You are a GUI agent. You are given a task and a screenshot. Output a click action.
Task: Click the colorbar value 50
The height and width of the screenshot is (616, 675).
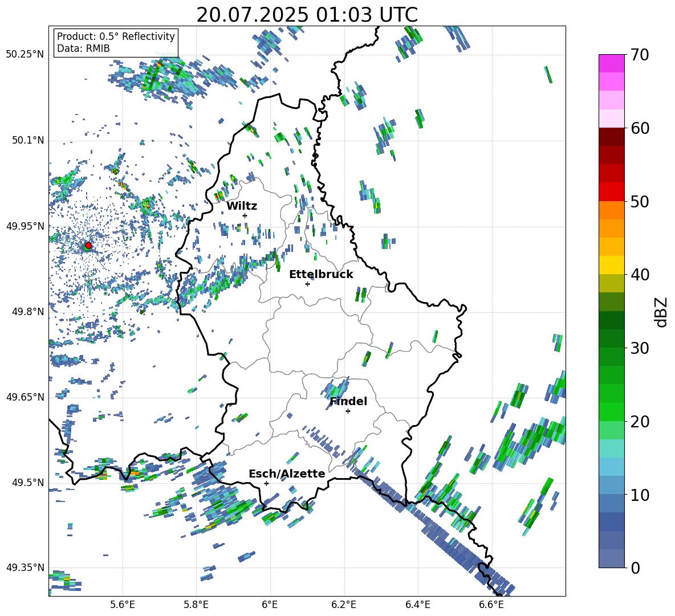coord(640,201)
